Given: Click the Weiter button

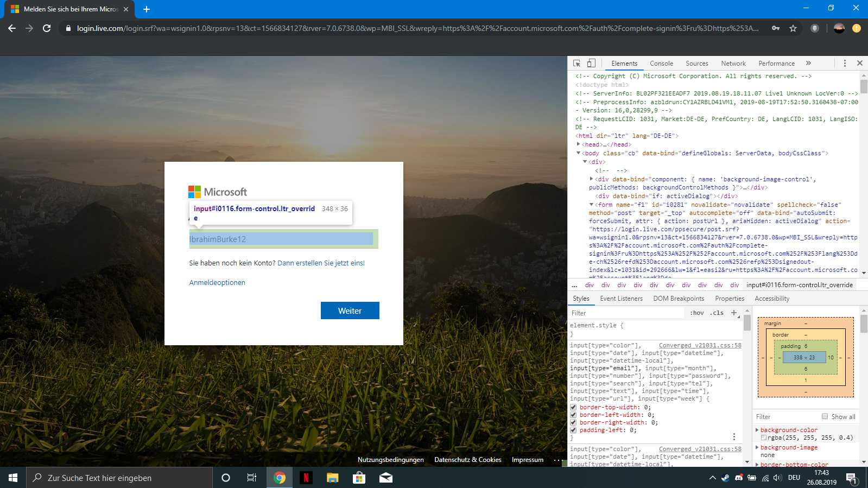Looking at the screenshot, I should (350, 310).
